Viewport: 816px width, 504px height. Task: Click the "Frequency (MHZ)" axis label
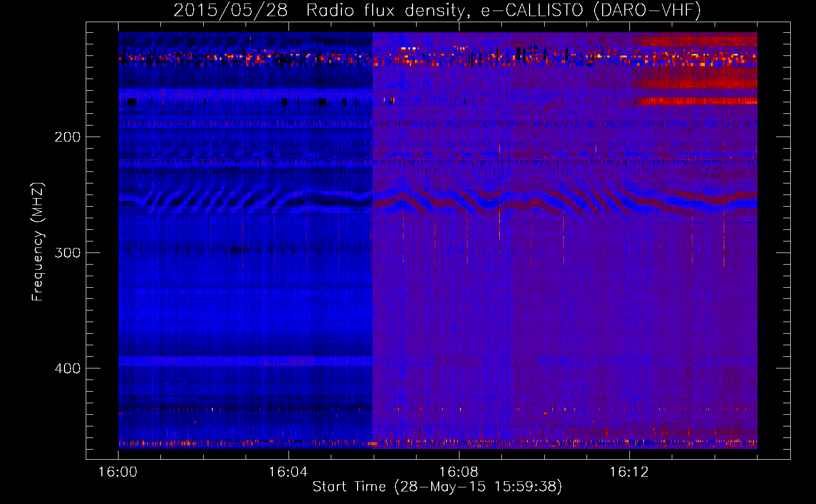point(38,242)
